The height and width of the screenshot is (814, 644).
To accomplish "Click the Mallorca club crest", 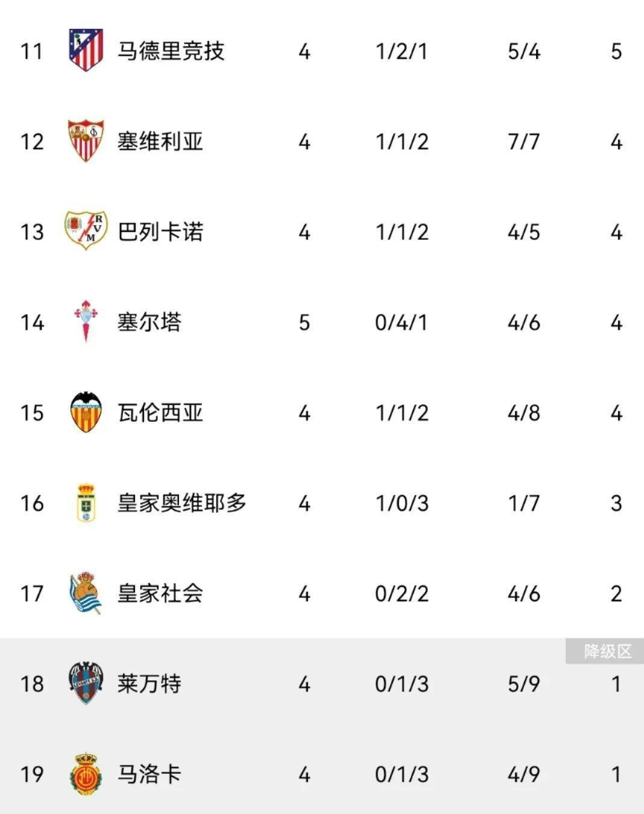I will point(86,774).
